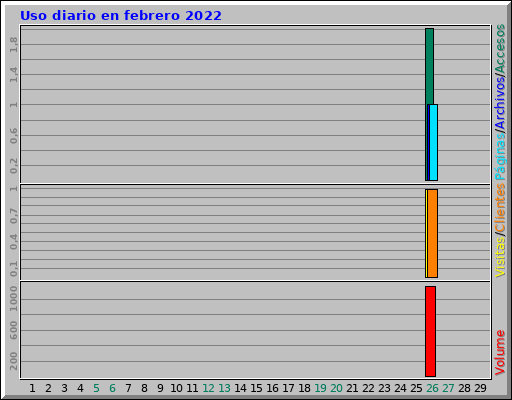Image resolution: width=512 pixels, height=400 pixels.
Task: Click the 0,1 value on the middle y-axis
Action: coord(14,269)
